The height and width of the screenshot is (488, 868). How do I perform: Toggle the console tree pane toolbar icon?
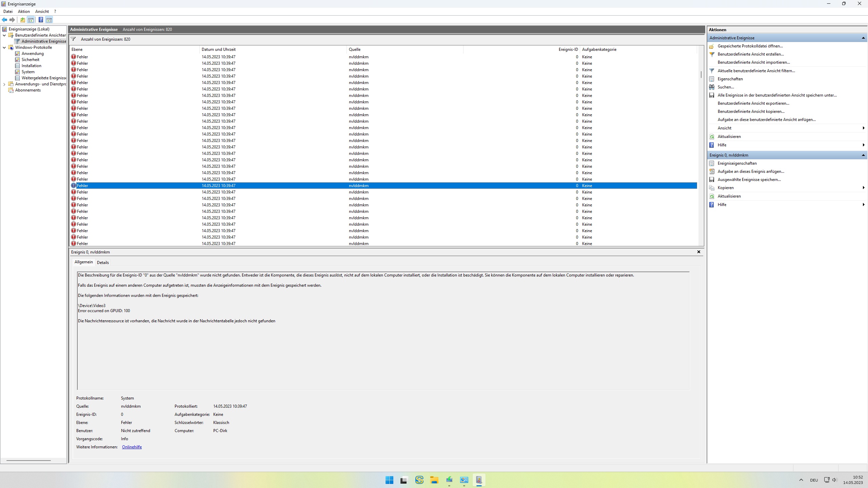pos(31,20)
